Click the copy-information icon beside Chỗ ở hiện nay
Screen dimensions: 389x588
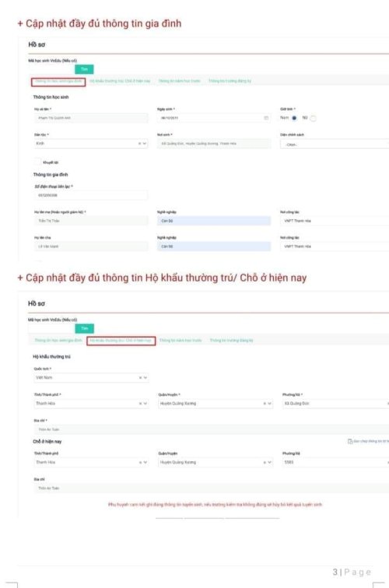coord(350,441)
